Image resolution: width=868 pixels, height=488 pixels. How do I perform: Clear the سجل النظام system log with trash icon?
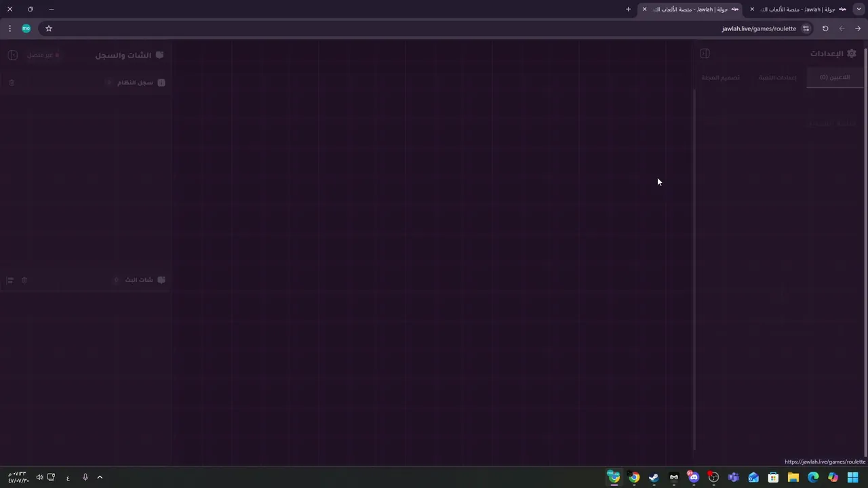pyautogui.click(x=12, y=83)
